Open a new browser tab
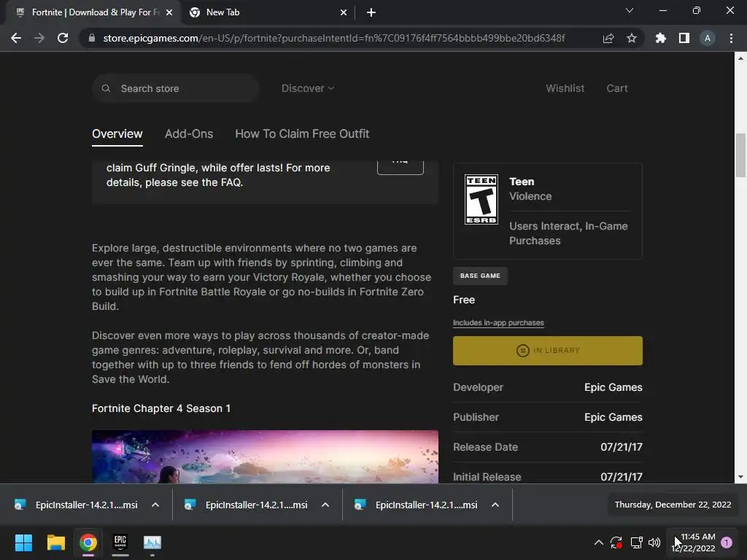The image size is (747, 560). click(x=371, y=13)
